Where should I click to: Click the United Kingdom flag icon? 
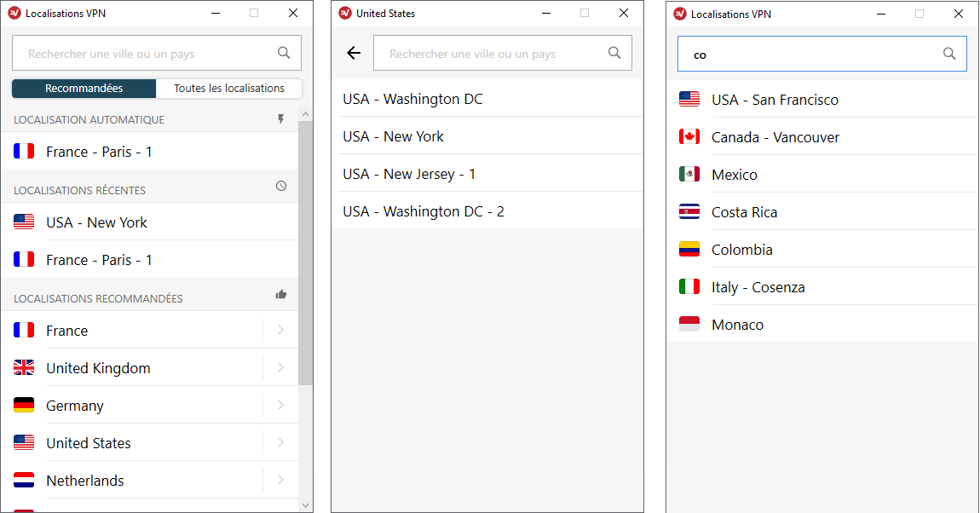pos(24,367)
